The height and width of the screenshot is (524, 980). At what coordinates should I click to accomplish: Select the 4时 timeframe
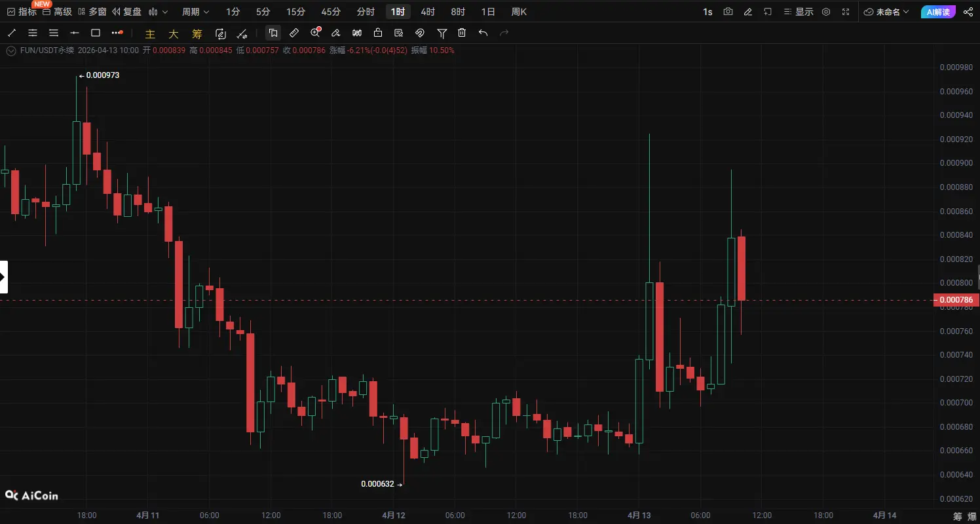(x=428, y=12)
